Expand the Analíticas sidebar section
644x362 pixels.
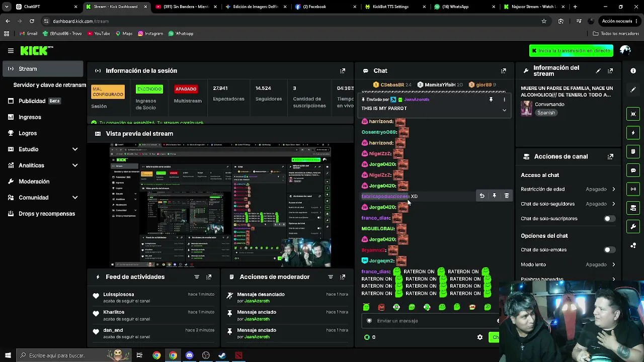pos(75,165)
